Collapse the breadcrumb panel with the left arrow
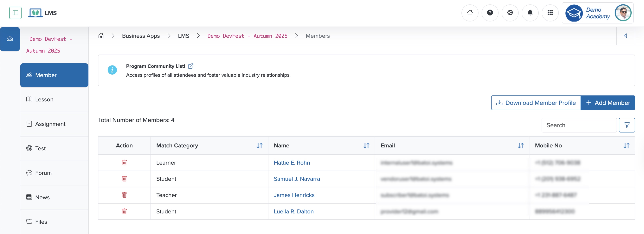 point(626,36)
